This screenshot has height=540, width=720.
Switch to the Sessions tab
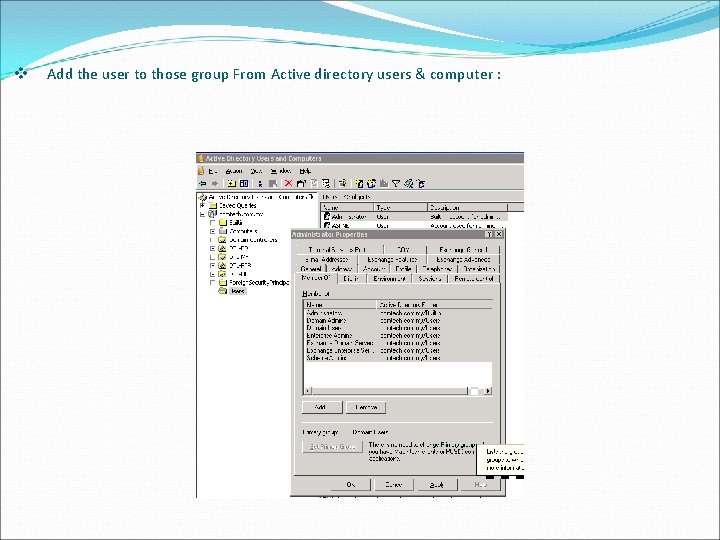coord(430,279)
